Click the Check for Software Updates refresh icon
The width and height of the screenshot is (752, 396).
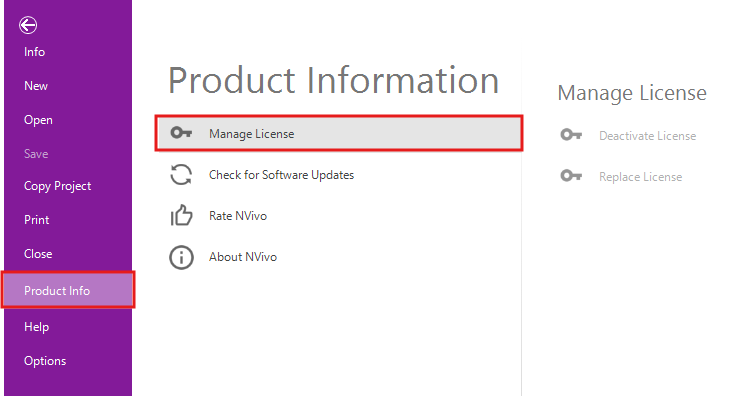tap(181, 175)
